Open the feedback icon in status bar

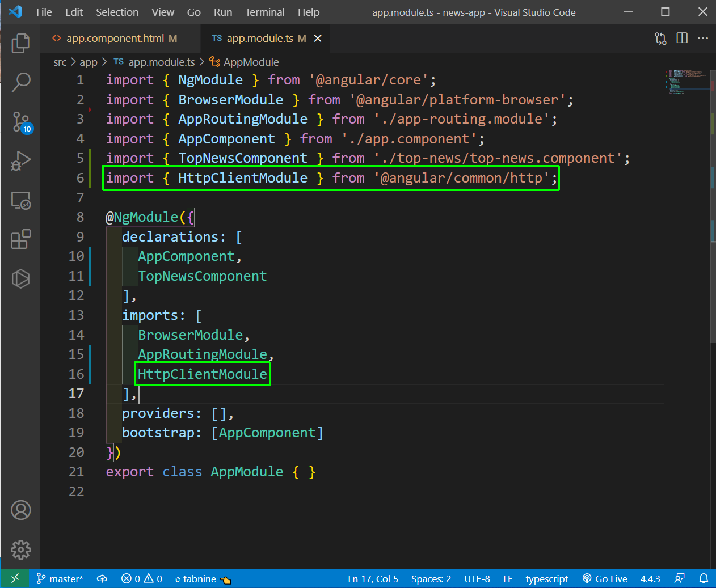click(679, 579)
